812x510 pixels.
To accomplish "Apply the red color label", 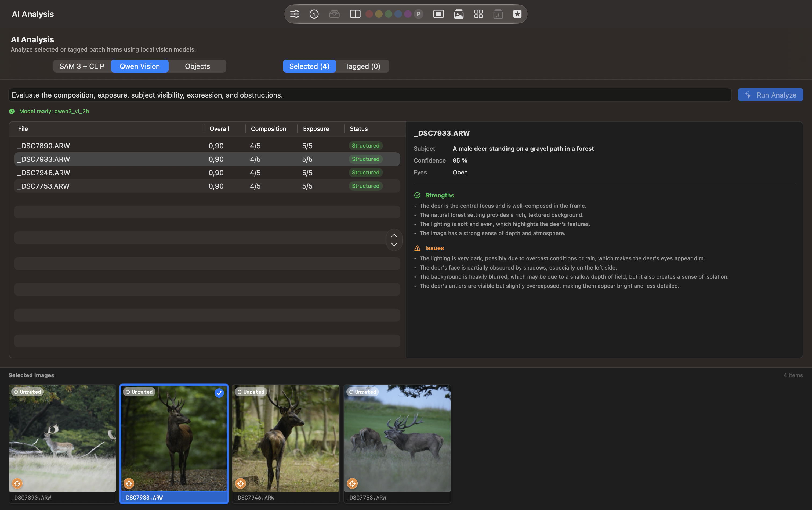I will [x=369, y=14].
